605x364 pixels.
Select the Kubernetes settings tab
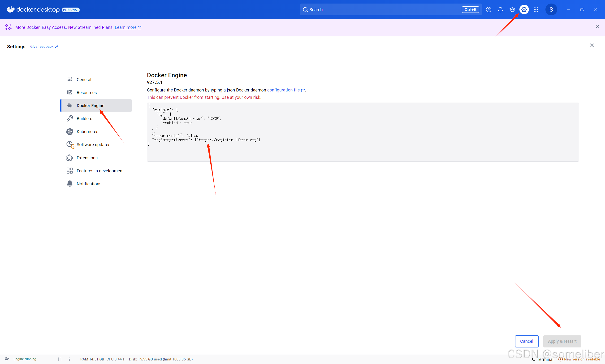click(96, 131)
